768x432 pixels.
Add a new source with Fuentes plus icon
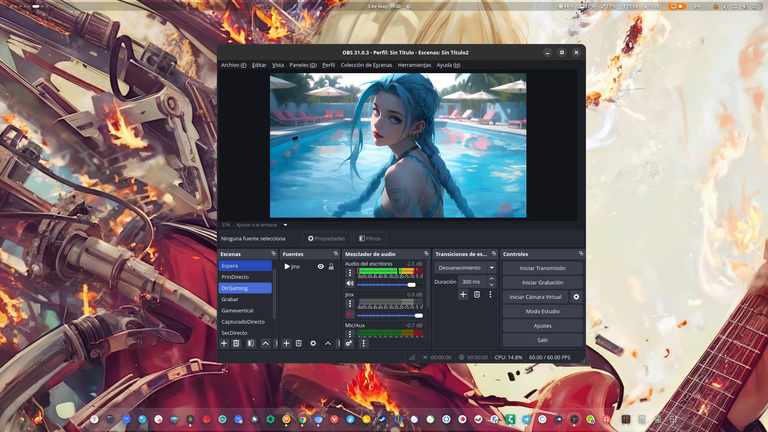coord(287,343)
